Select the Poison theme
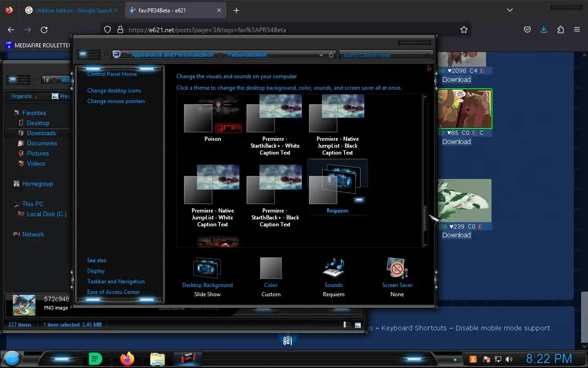 tap(213, 119)
